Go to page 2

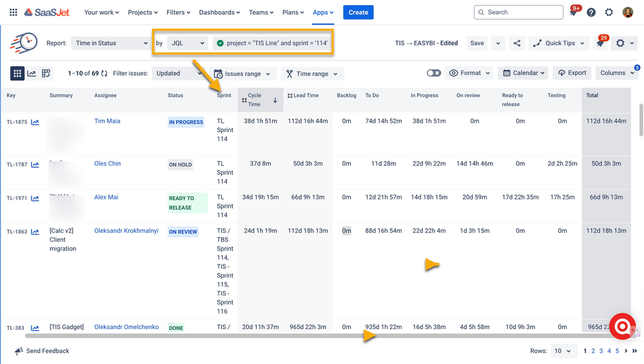[x=593, y=351]
